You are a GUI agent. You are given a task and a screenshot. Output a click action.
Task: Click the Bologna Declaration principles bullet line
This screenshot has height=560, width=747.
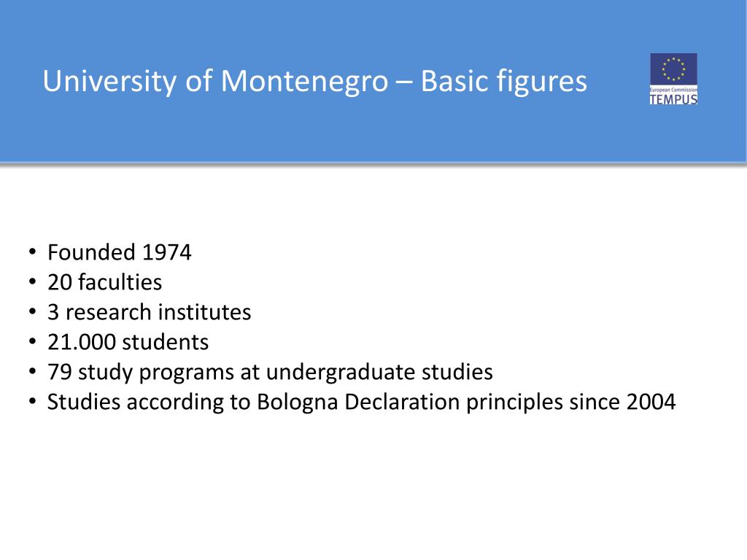click(x=362, y=402)
